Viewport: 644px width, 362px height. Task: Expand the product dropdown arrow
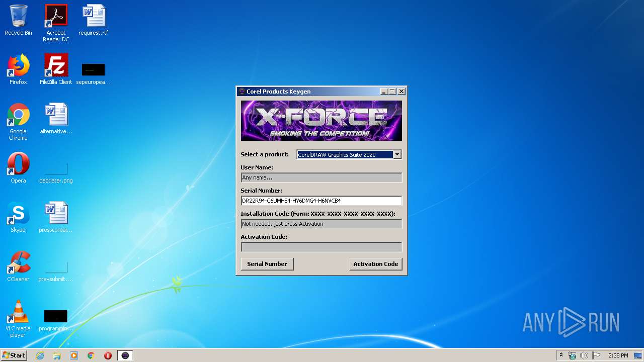[397, 155]
